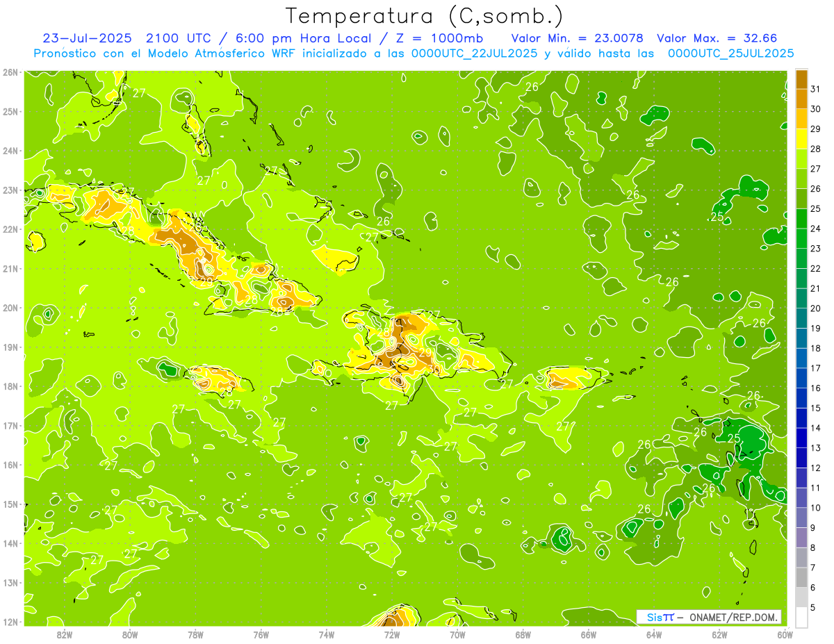Viewport: 834px width, 644px height.
Task: Click the longitude axis label "70W"
Action: point(457,634)
